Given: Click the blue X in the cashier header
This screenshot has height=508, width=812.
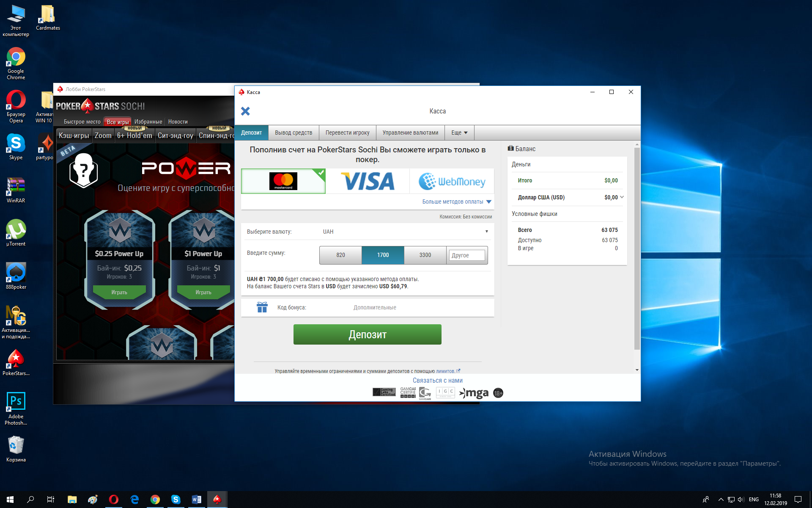Looking at the screenshot, I should point(245,111).
